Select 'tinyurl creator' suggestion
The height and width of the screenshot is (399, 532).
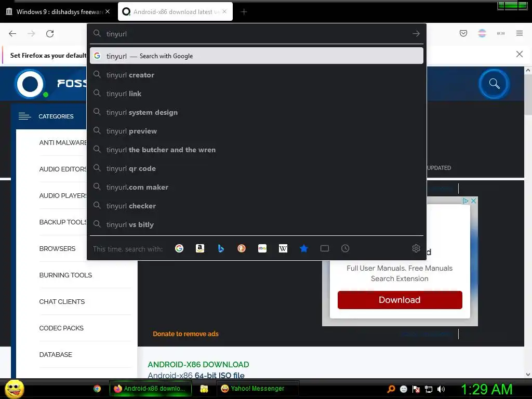[257, 75]
